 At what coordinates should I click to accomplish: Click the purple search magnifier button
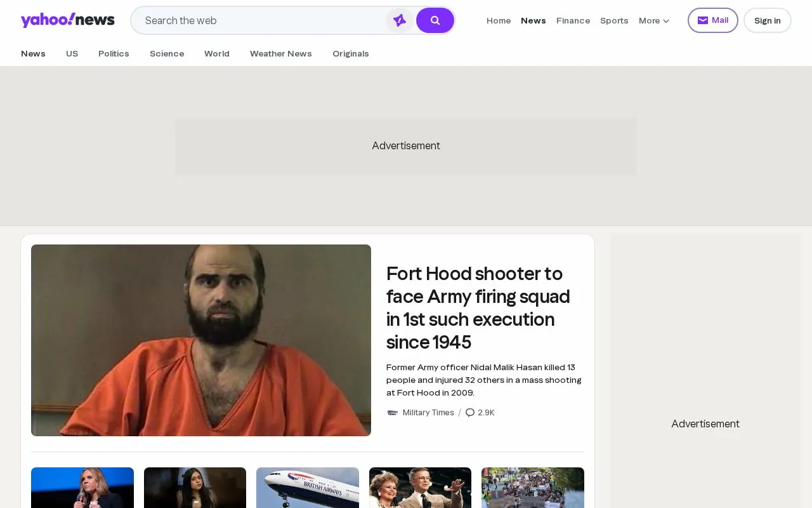click(x=435, y=20)
